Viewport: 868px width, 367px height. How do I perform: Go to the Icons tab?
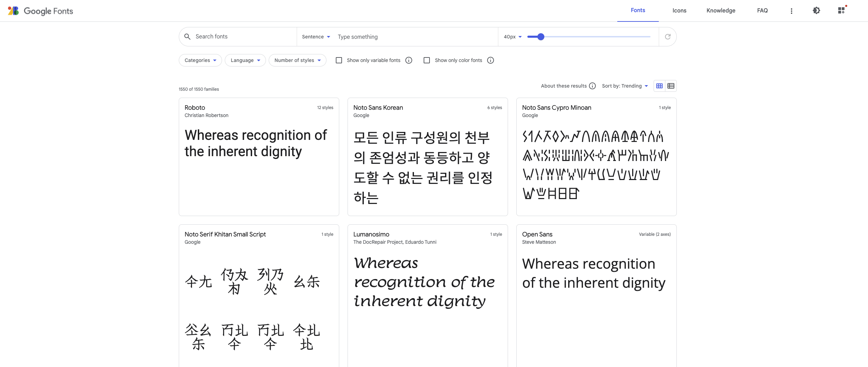tap(679, 10)
